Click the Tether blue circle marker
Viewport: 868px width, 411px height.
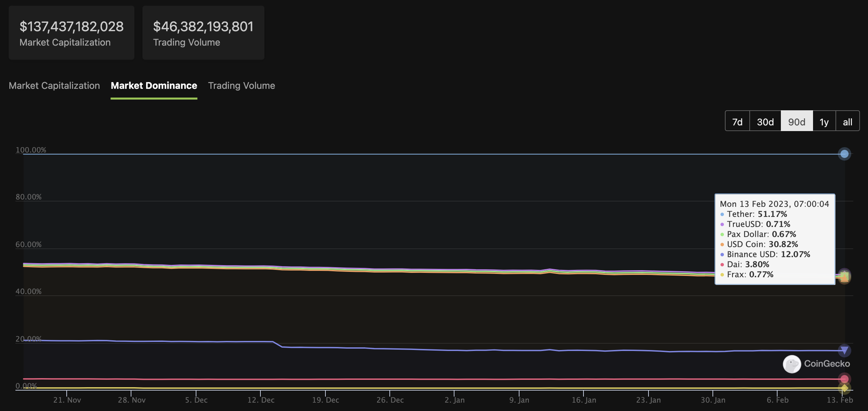(x=844, y=154)
